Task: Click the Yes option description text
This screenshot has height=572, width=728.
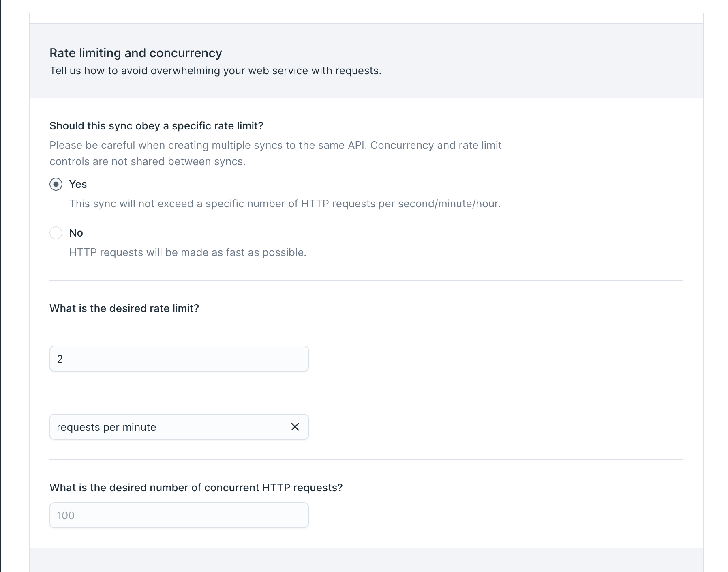Action: coord(285,204)
